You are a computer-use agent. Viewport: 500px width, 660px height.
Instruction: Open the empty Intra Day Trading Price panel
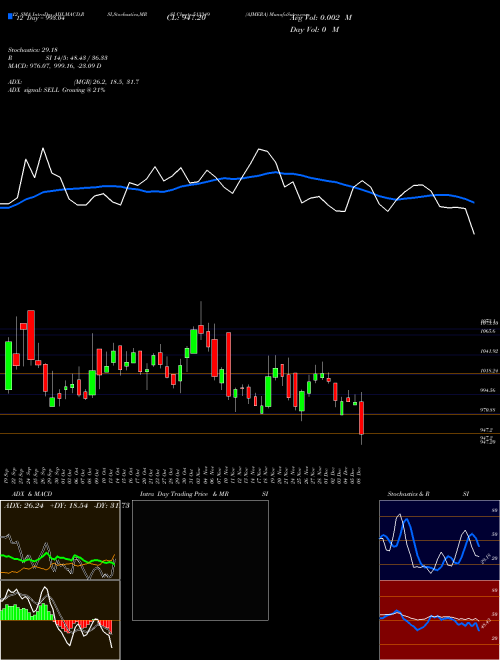coord(200,560)
